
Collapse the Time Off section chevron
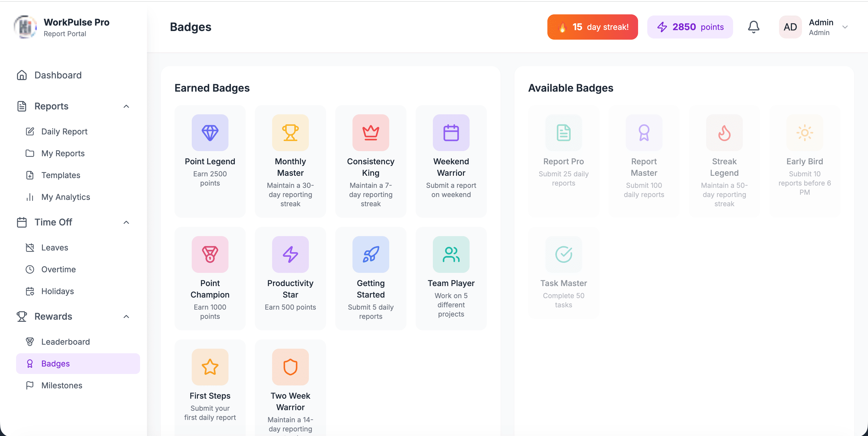coord(126,222)
